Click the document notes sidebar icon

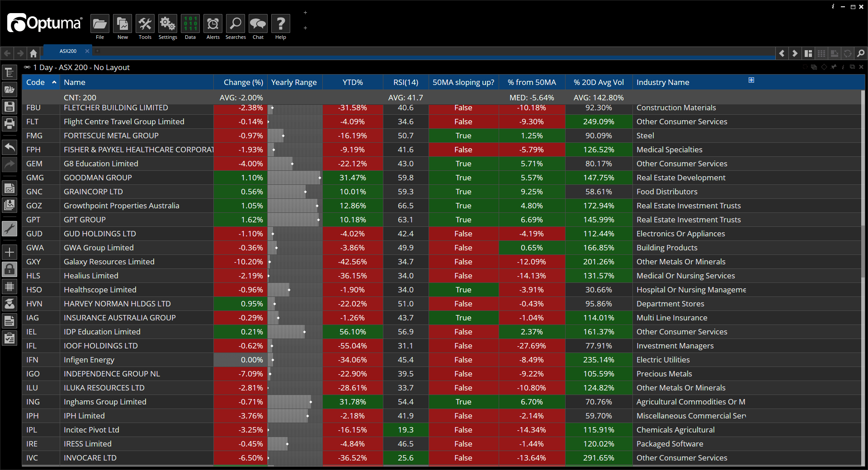(9, 321)
